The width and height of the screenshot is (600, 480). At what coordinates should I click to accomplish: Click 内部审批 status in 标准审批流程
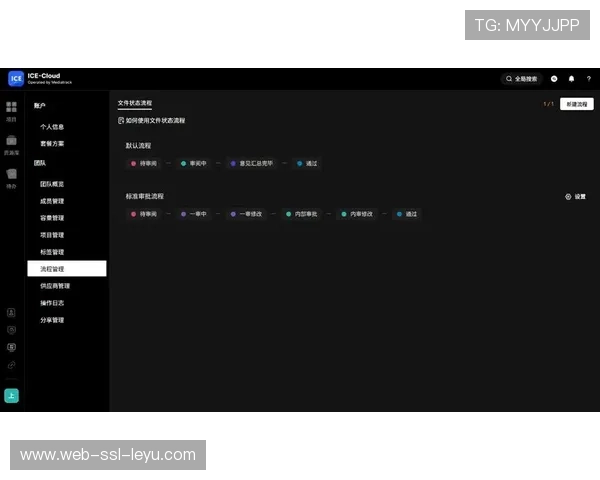301,214
